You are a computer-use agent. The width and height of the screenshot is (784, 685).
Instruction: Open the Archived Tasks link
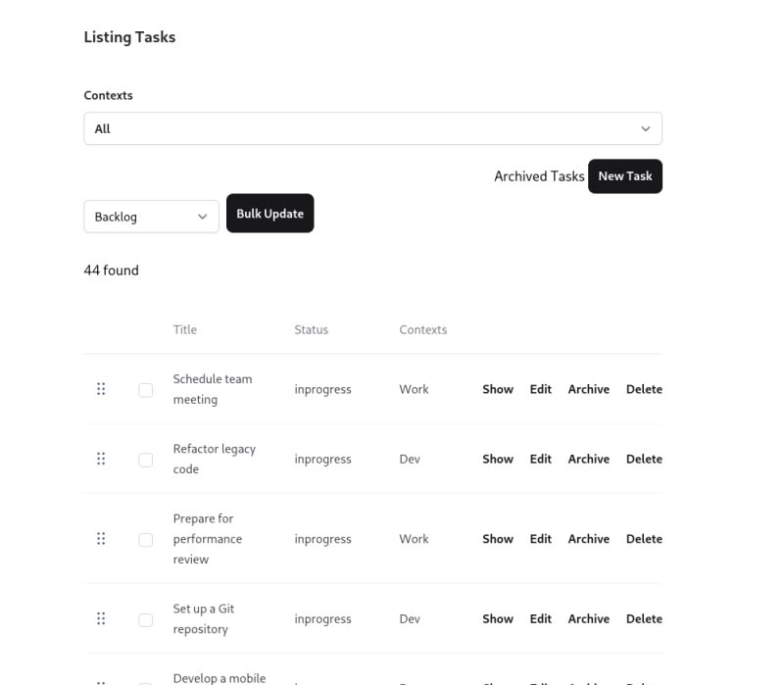pyautogui.click(x=539, y=176)
